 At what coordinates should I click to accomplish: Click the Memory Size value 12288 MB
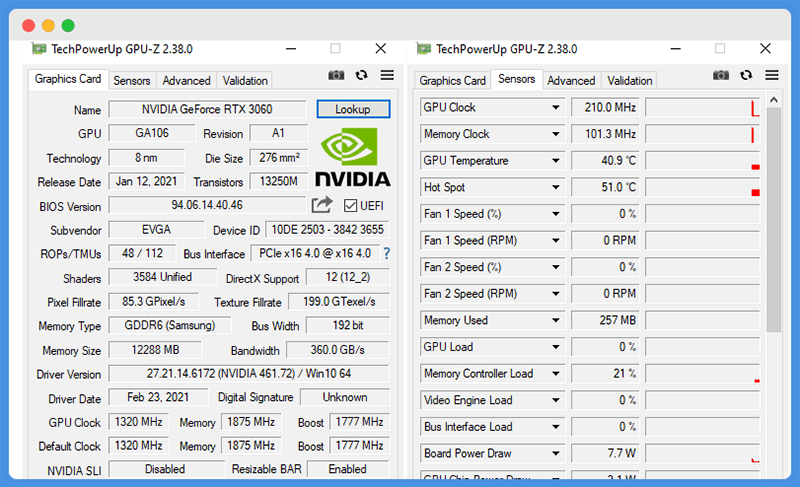tap(155, 350)
